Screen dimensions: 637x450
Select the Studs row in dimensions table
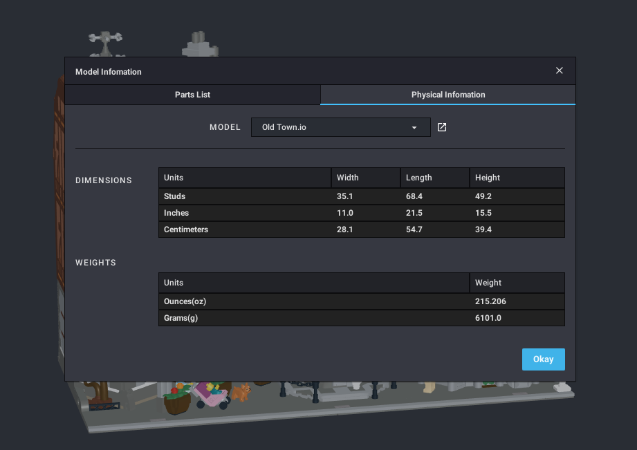(245, 196)
